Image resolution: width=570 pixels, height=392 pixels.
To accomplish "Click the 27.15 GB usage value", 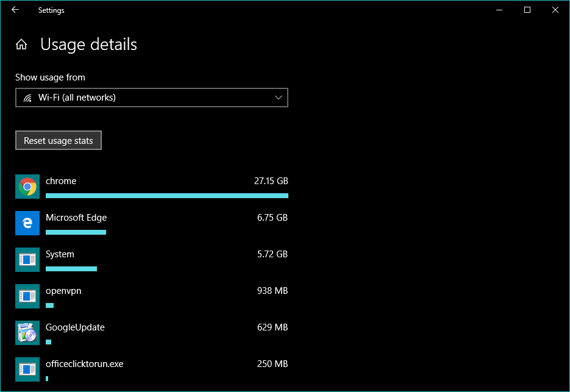I will coord(271,181).
